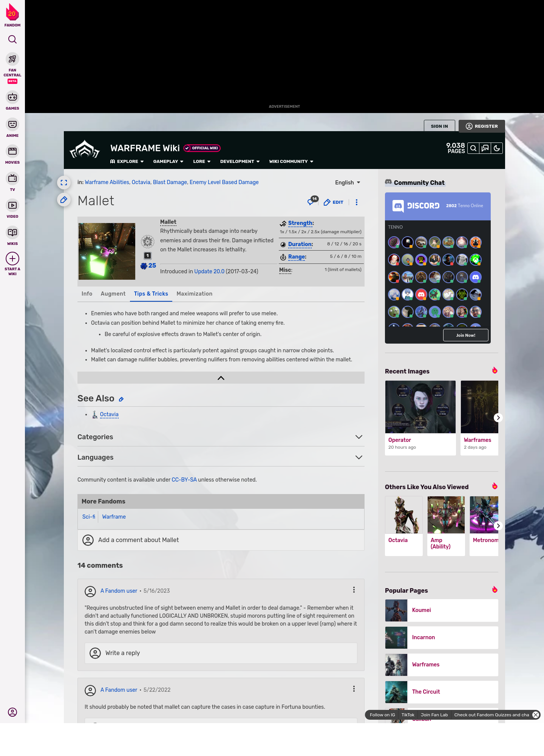
Task: Close the bottom Fandom promo bar
Action: [x=536, y=715]
